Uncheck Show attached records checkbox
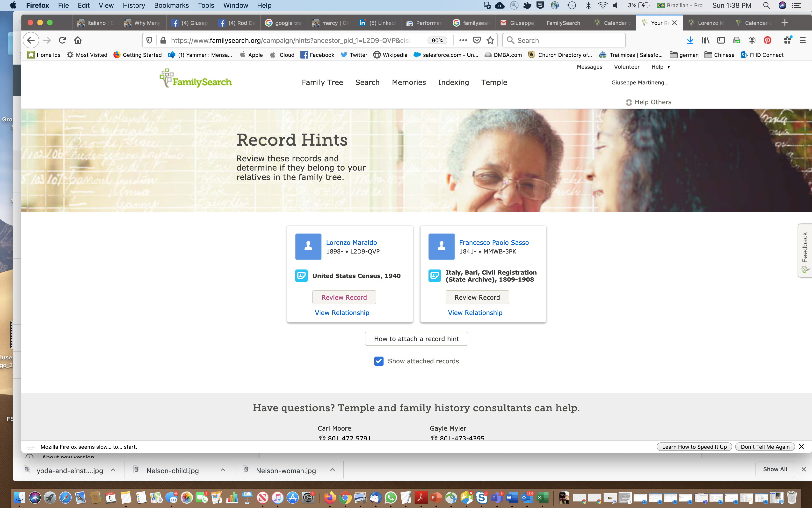 click(x=379, y=361)
